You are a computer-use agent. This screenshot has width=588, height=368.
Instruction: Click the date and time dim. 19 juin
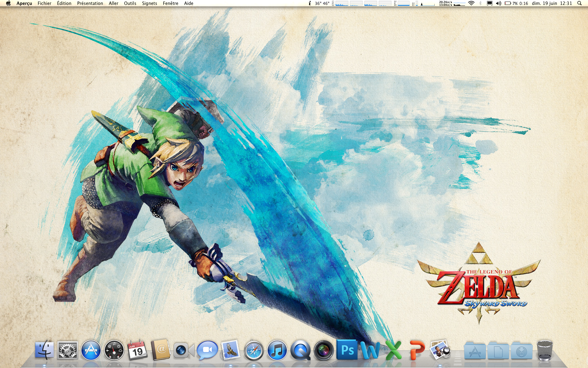tap(552, 3)
